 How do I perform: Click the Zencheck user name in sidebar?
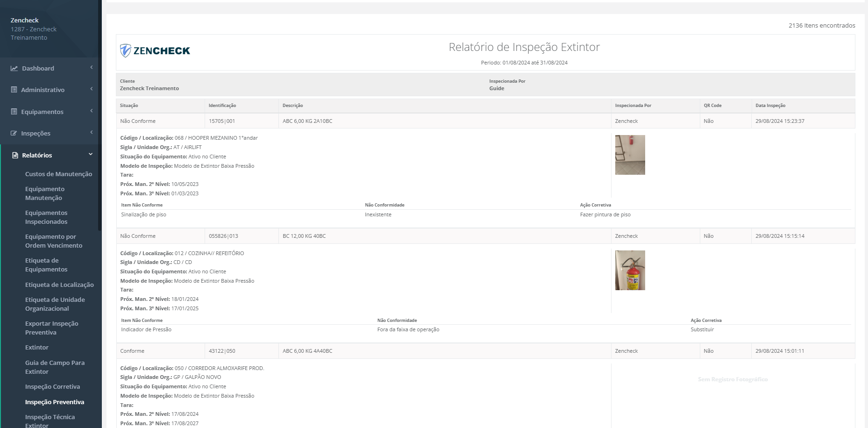25,20
